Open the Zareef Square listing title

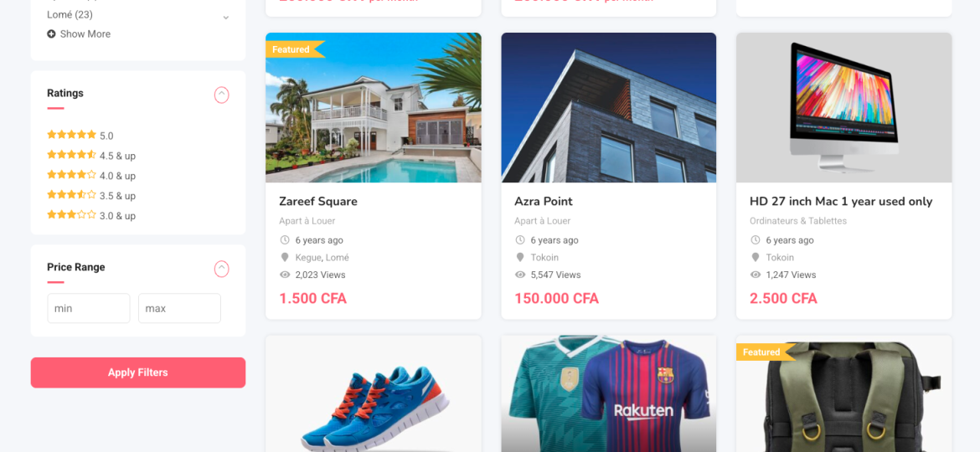click(x=318, y=201)
